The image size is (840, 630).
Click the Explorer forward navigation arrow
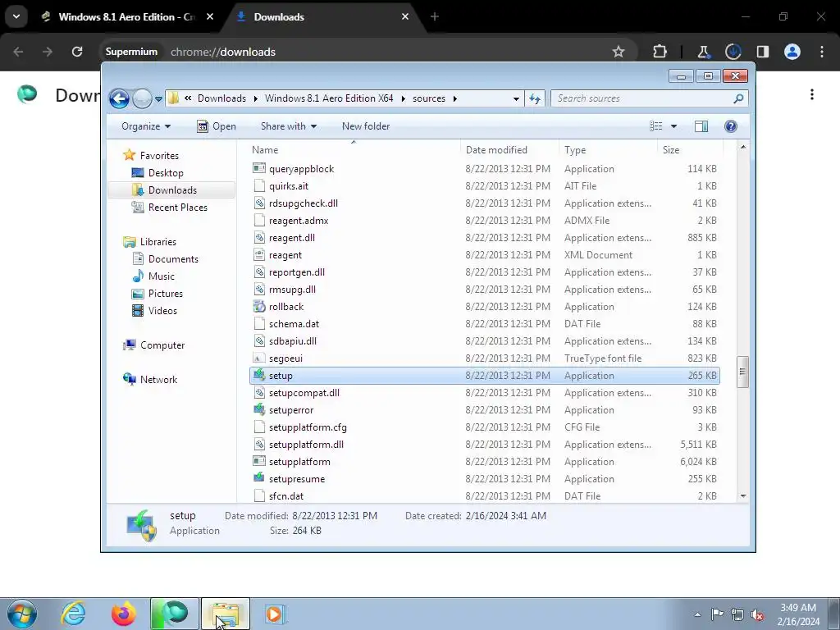point(142,98)
